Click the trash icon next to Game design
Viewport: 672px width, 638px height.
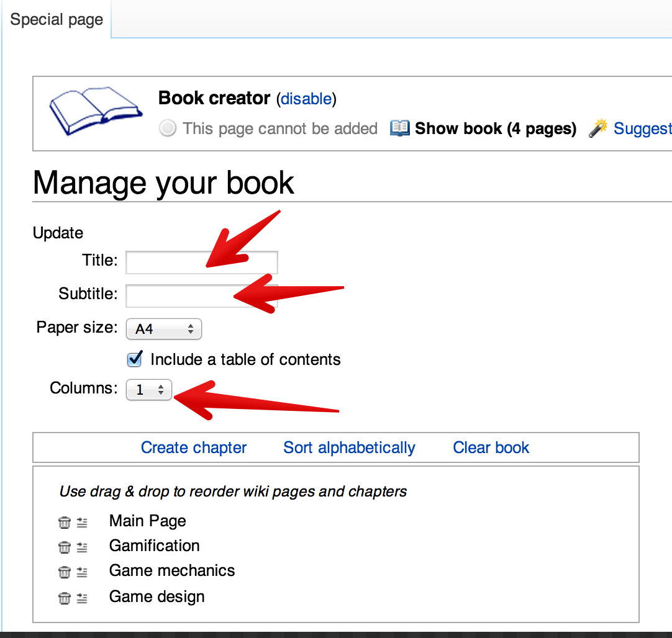(64, 598)
